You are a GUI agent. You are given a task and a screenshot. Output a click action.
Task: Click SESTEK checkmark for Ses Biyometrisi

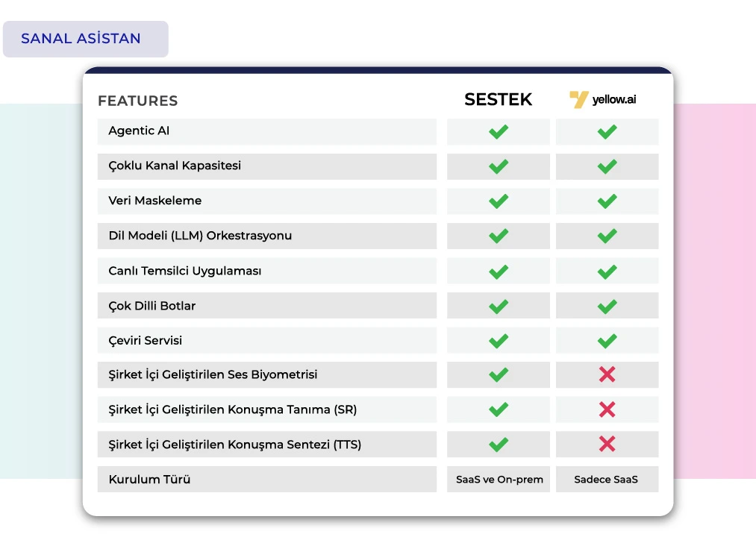pyautogui.click(x=499, y=374)
